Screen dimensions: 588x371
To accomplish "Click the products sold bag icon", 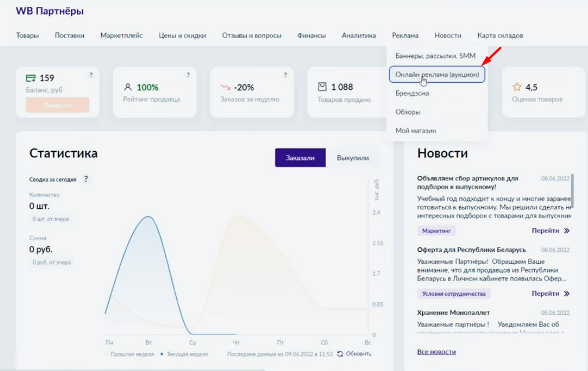I will click(x=323, y=87).
